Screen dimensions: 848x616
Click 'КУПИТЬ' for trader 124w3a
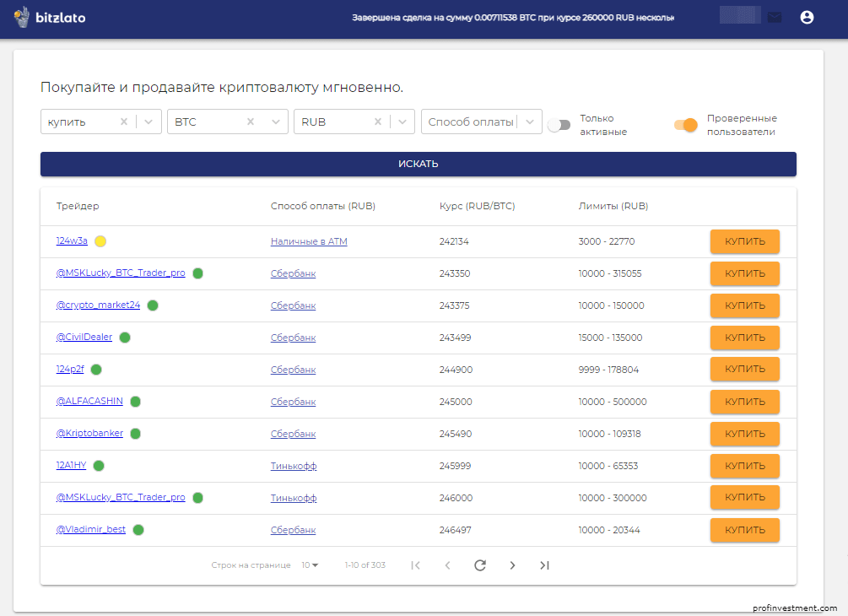[745, 241]
